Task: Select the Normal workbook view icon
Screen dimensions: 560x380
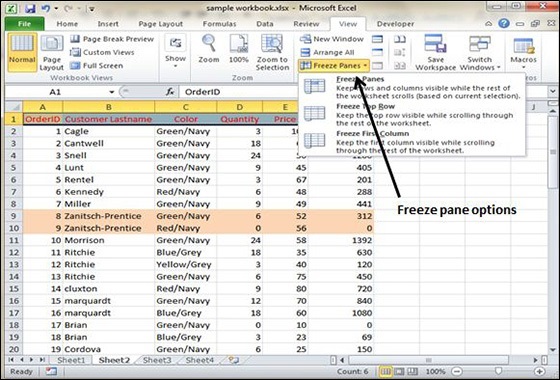Action: click(x=22, y=52)
